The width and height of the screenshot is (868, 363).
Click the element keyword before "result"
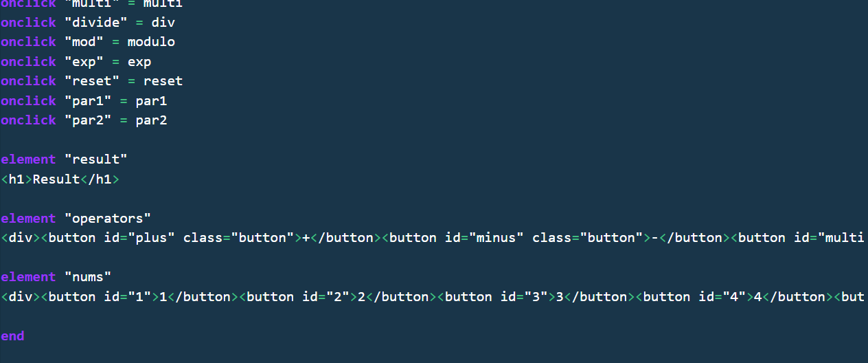coord(28,159)
